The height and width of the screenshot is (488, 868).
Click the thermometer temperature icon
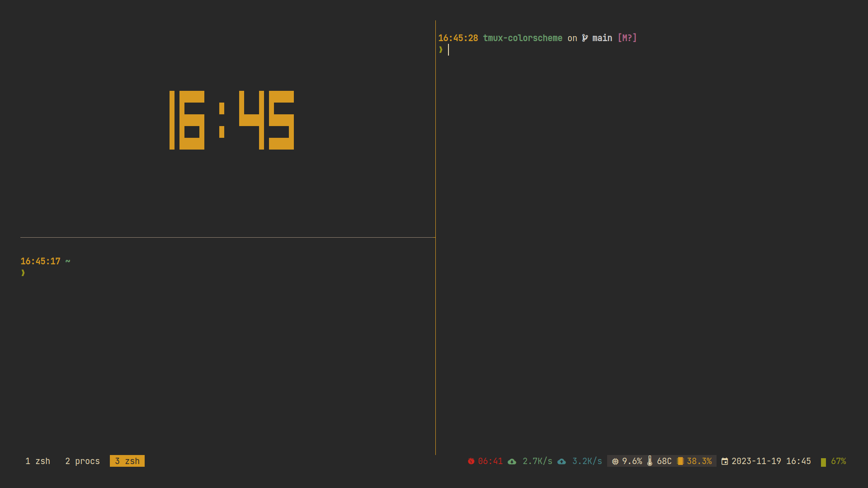point(650,461)
